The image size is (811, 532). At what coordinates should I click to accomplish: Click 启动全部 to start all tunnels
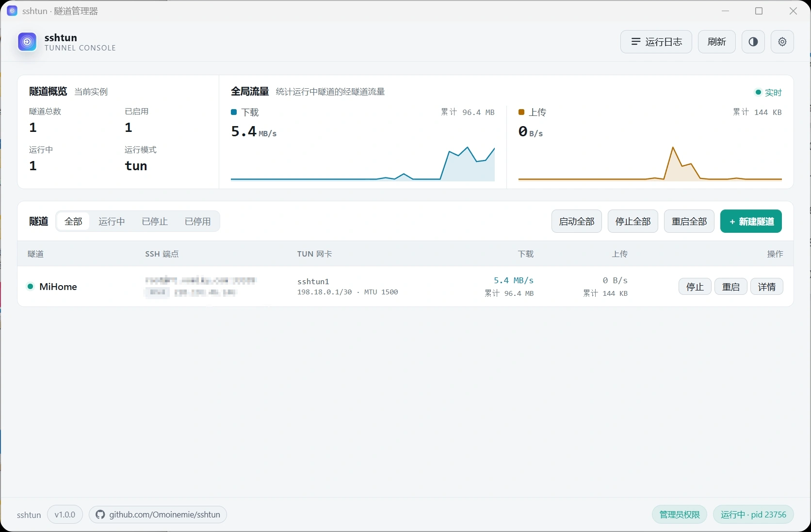pyautogui.click(x=577, y=221)
